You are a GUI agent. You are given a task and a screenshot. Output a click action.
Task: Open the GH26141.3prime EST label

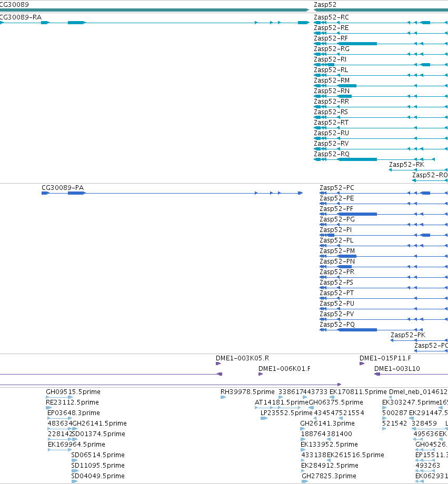coord(327,423)
